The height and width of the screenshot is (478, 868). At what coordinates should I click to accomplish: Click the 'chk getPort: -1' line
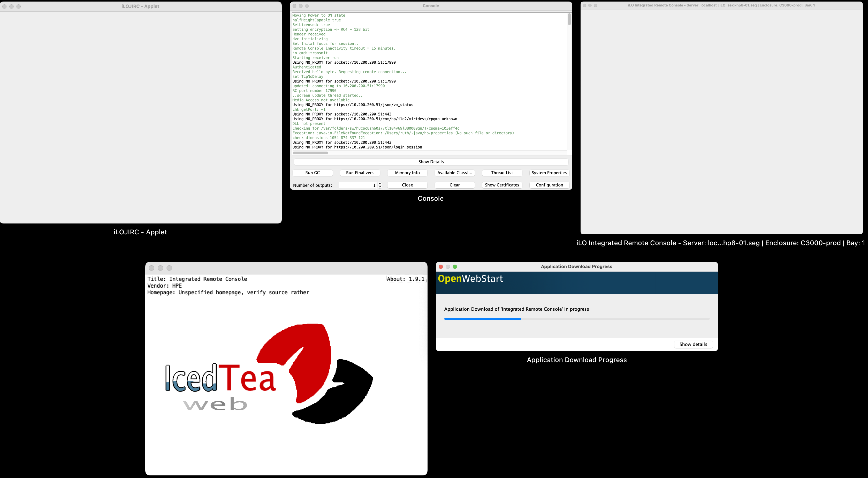coord(309,110)
